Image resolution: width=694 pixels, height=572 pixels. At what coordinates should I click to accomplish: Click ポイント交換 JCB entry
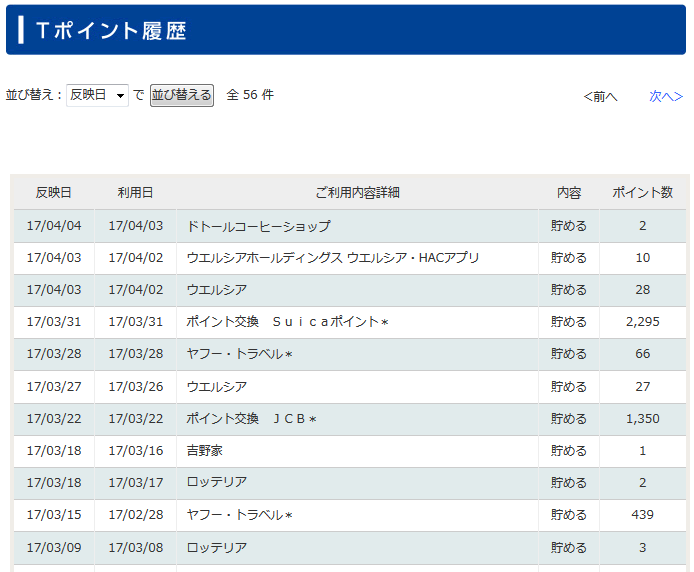click(251, 419)
